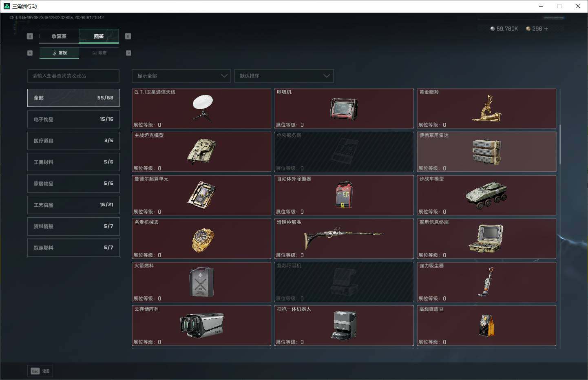
Task: Click the Esc 返回 back button
Action: coord(40,371)
